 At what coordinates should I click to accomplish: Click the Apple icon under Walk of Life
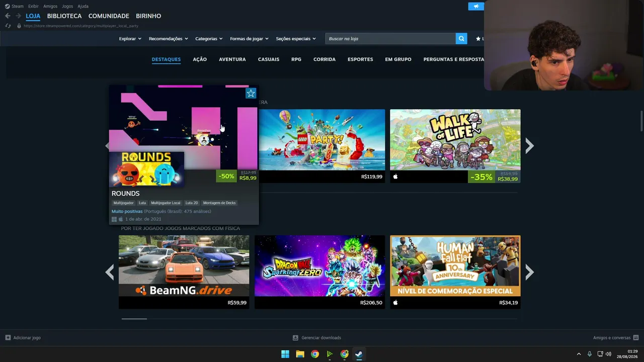coord(395,176)
